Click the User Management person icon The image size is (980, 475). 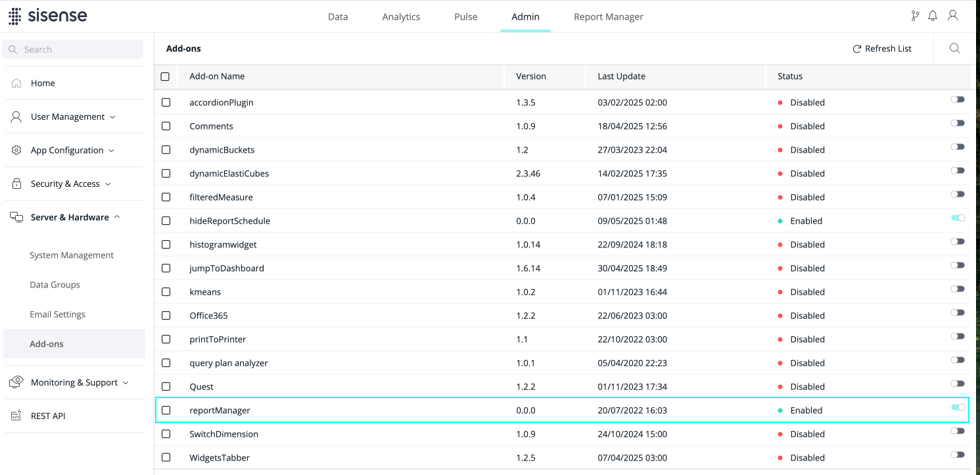16,116
